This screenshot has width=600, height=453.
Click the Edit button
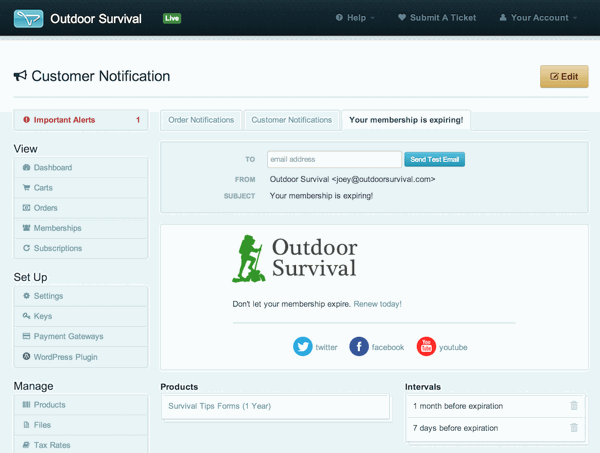564,77
